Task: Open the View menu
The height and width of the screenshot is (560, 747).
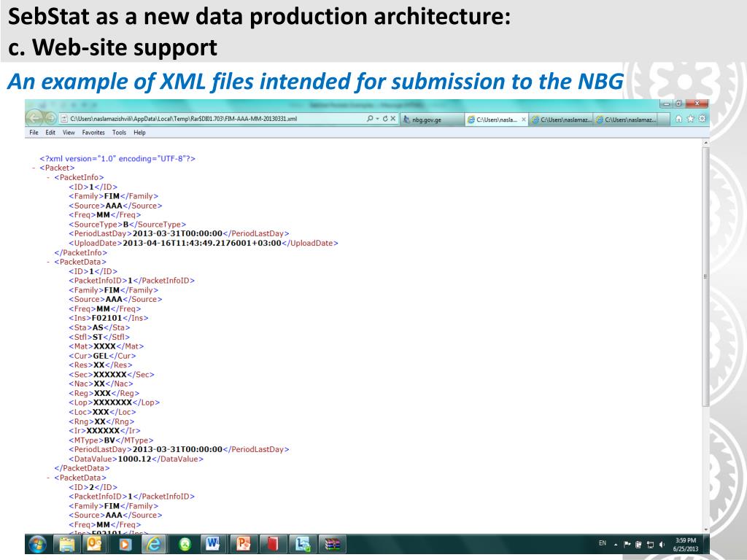Action: (x=69, y=133)
